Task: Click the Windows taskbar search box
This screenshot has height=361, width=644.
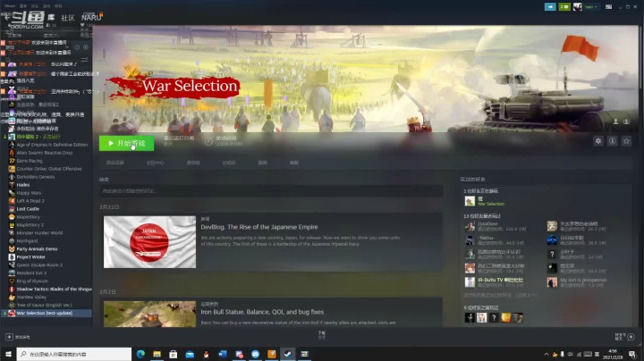Action: (x=74, y=354)
